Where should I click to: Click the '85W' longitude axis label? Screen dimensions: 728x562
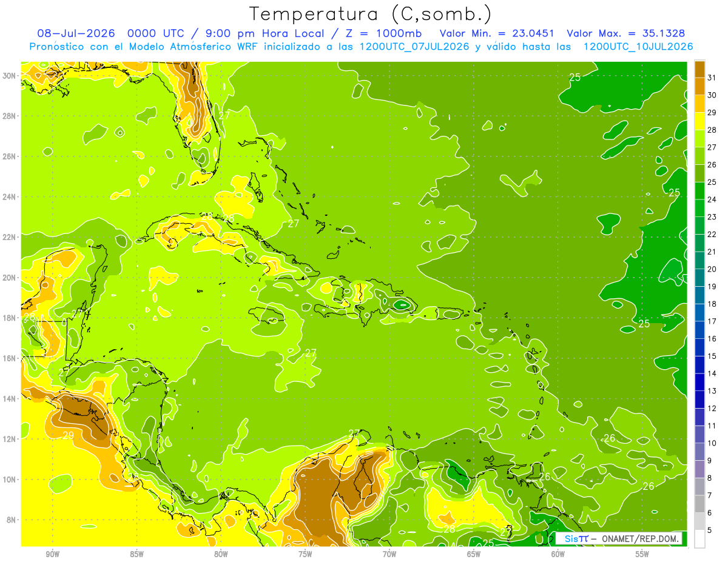pyautogui.click(x=136, y=554)
